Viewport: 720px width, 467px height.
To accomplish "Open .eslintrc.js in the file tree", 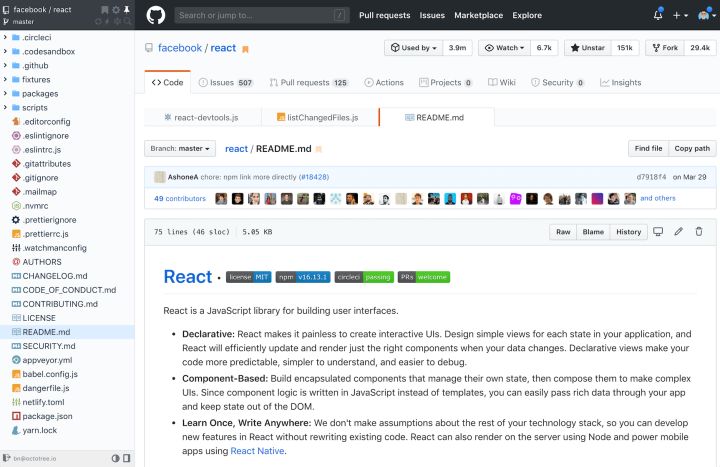I will 41,150.
